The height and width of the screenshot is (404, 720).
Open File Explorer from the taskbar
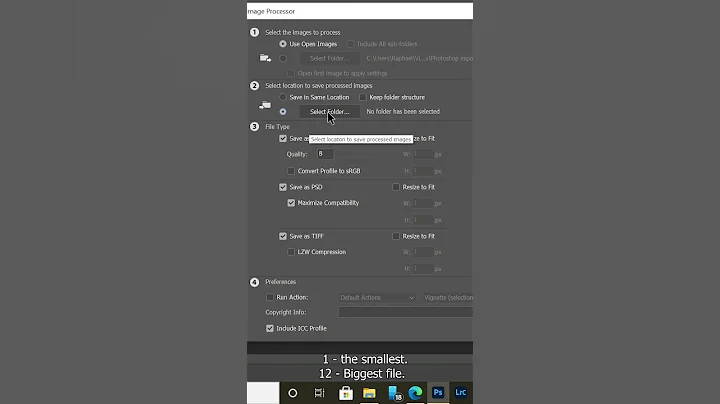click(369, 393)
